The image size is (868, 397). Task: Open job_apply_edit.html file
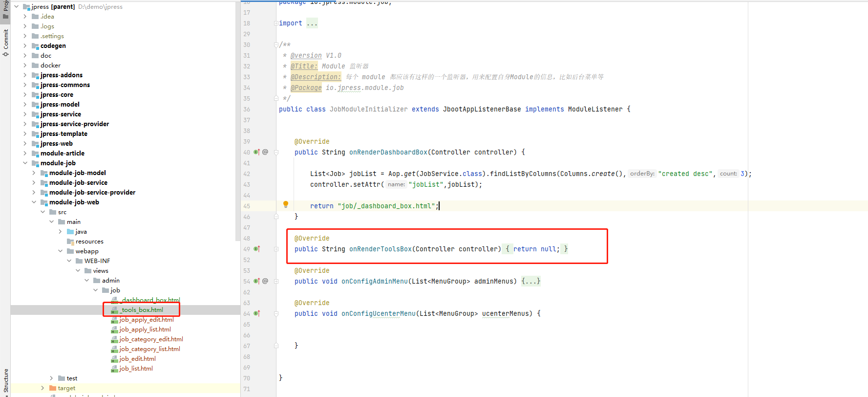(147, 319)
